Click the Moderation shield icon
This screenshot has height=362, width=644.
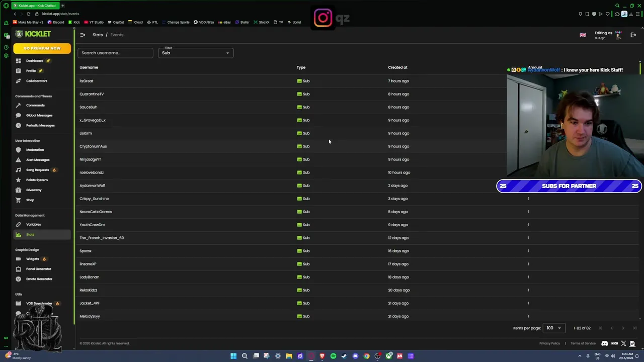19,150
